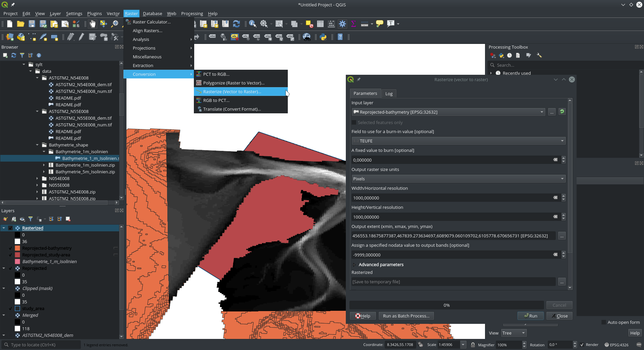Switch to the Log tab
Screen dimensions: 644x350
(389, 94)
